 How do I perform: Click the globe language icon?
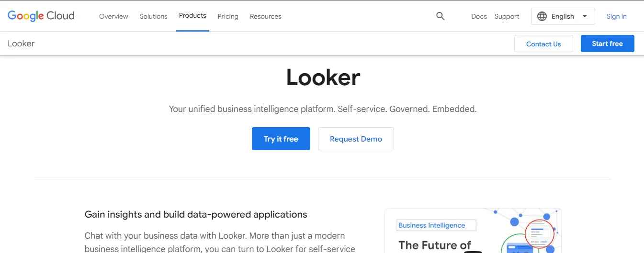pyautogui.click(x=542, y=16)
